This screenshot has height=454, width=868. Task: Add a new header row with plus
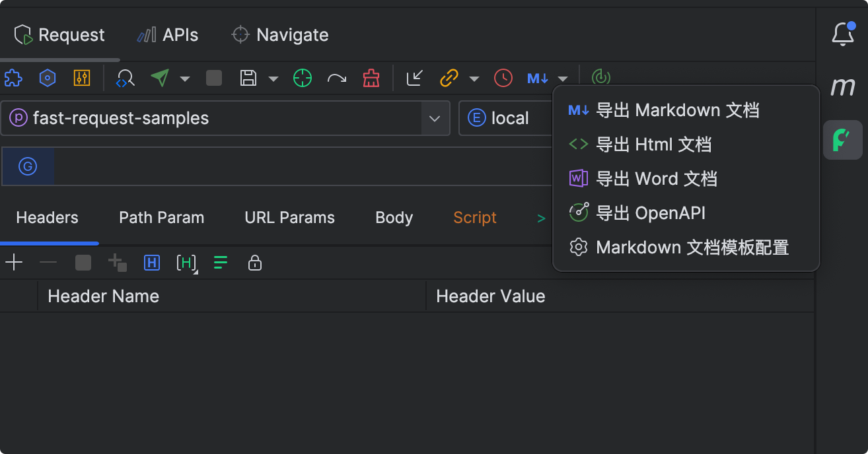(x=14, y=263)
